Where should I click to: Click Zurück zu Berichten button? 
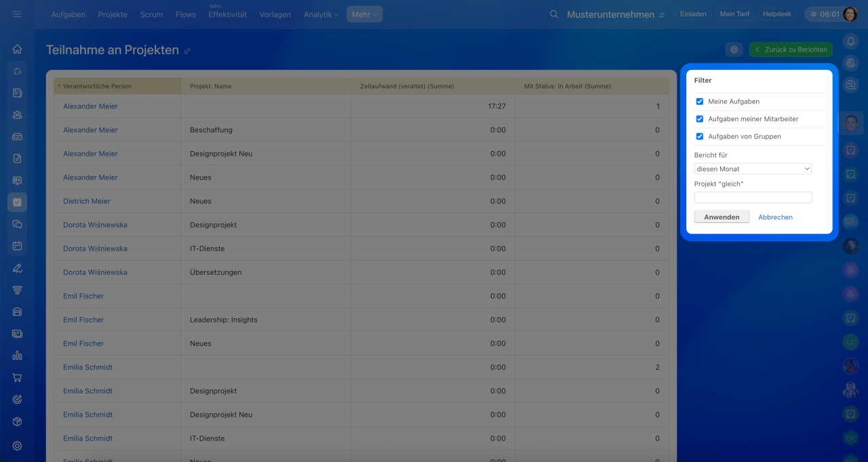tap(791, 49)
